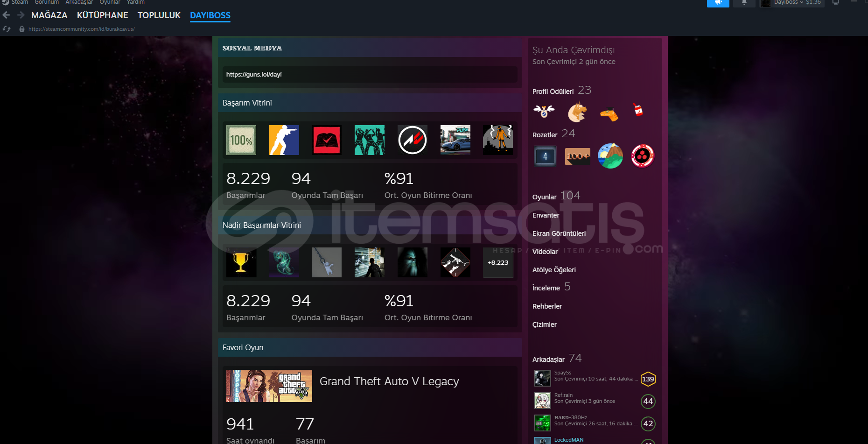Viewport: 868px width, 444px height.
Task: Click the dark hooded face rare achievement
Action: [x=413, y=262]
